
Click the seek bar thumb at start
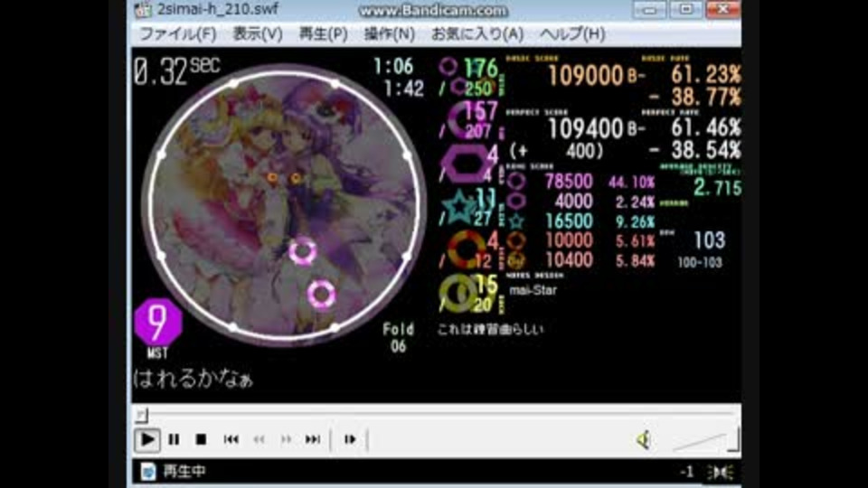click(142, 415)
